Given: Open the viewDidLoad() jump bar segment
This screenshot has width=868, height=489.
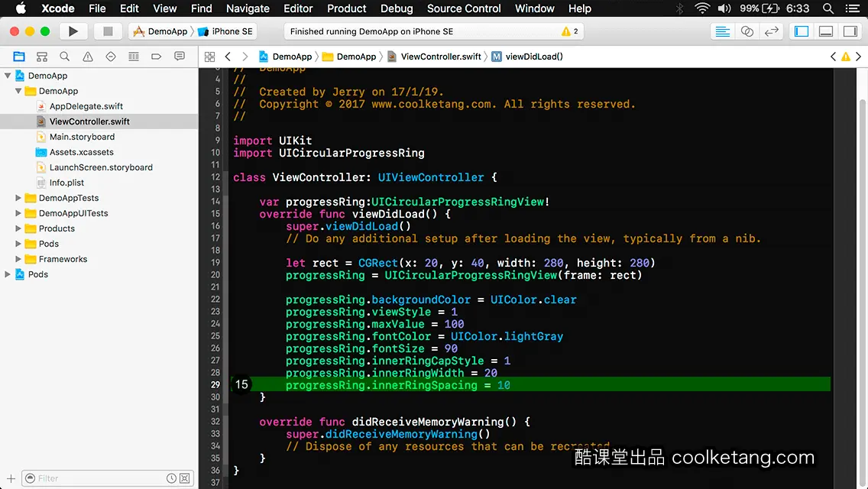Looking at the screenshot, I should coord(527,57).
